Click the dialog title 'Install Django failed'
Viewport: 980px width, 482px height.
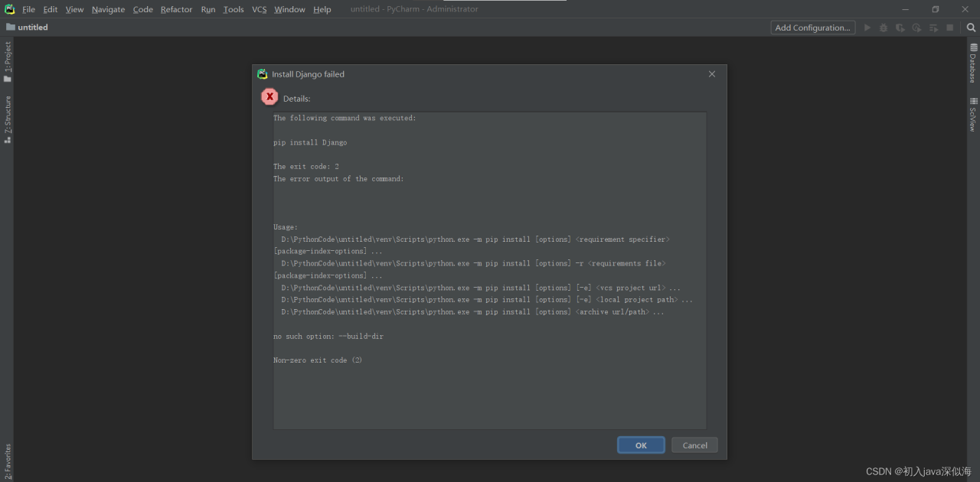click(x=308, y=74)
